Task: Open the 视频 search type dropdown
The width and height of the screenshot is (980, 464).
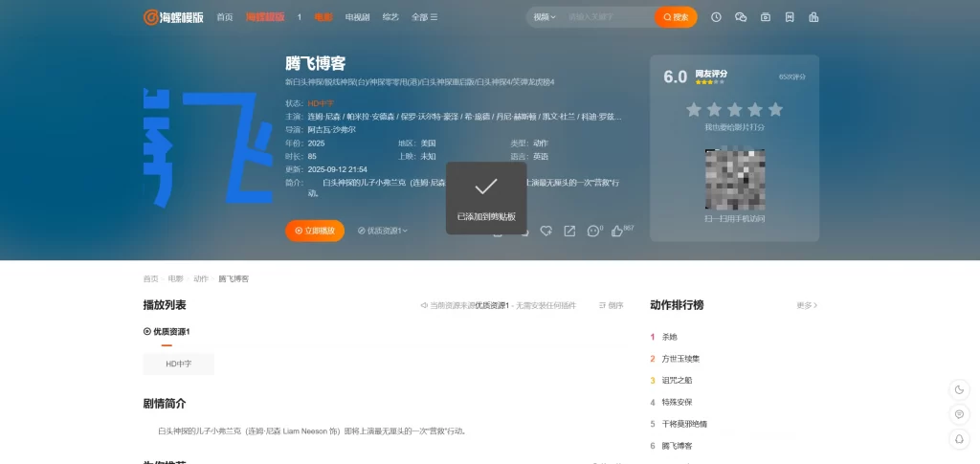Action: point(545,17)
